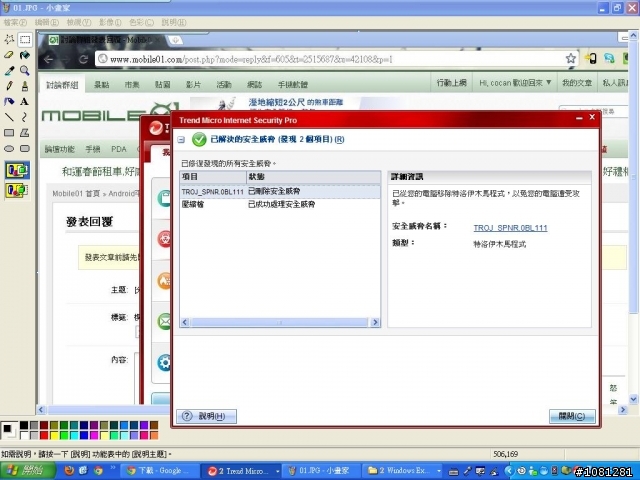
Task: Activate the Magnifier tool in Paint
Action: coord(24,71)
